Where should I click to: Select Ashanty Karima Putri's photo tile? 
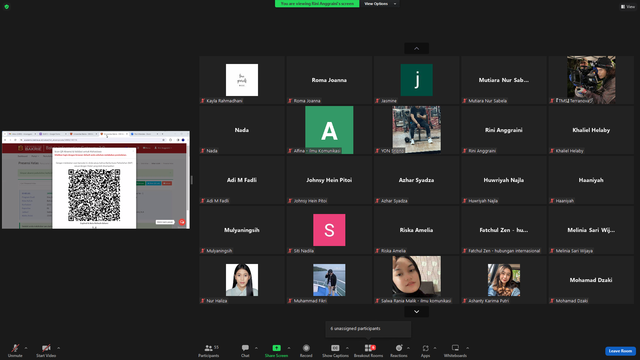tap(504, 280)
